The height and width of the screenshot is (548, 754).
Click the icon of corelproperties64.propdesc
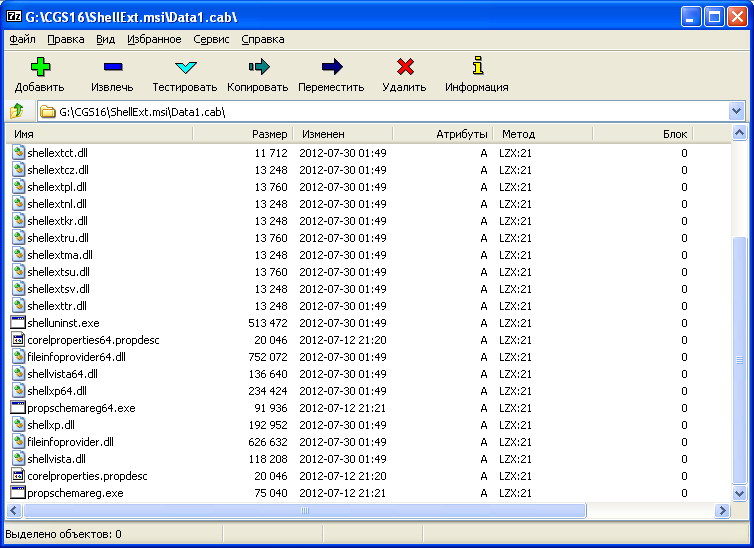[x=18, y=339]
